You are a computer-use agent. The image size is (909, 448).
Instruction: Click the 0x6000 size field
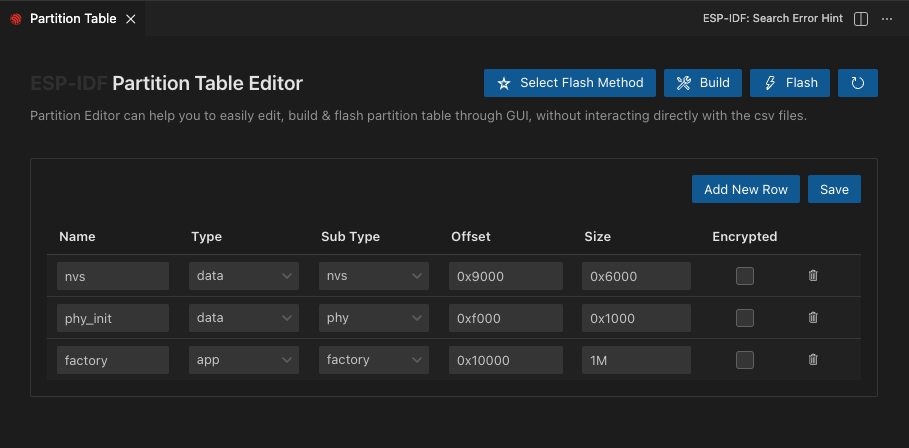637,276
